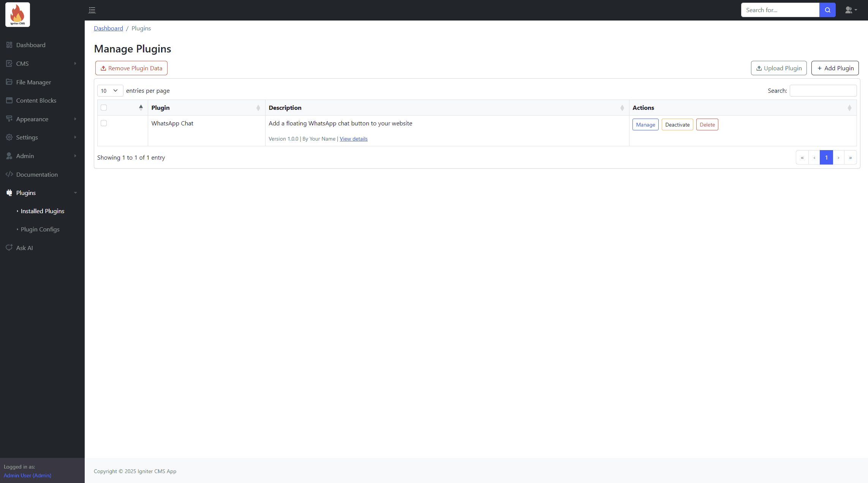Click the Deactivate button for WhatsApp Chat

pyautogui.click(x=677, y=125)
